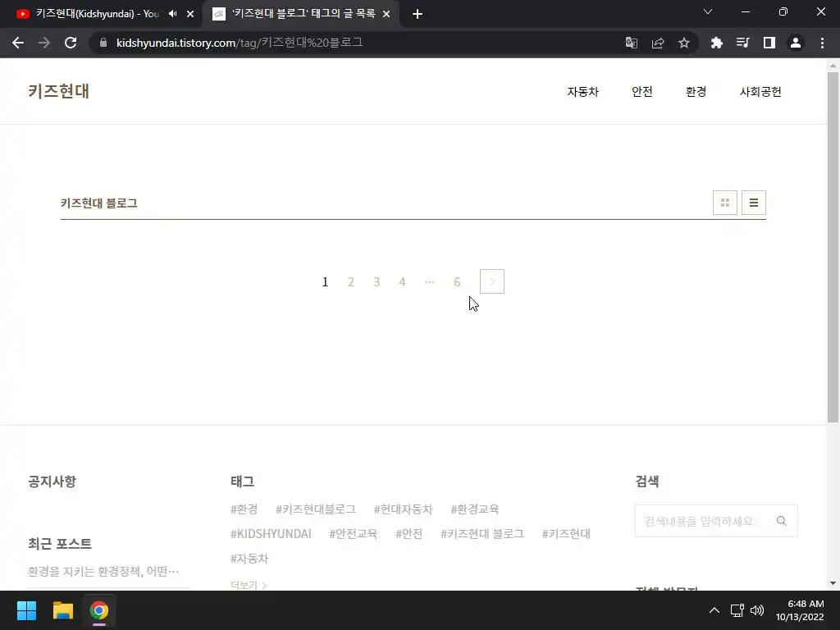Switch to list view layout

tap(753, 203)
